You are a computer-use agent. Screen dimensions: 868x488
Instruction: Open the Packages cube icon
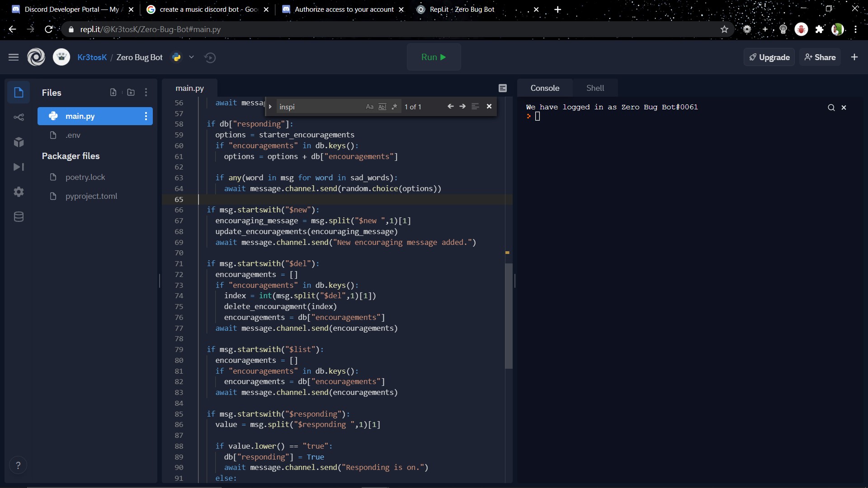click(19, 142)
